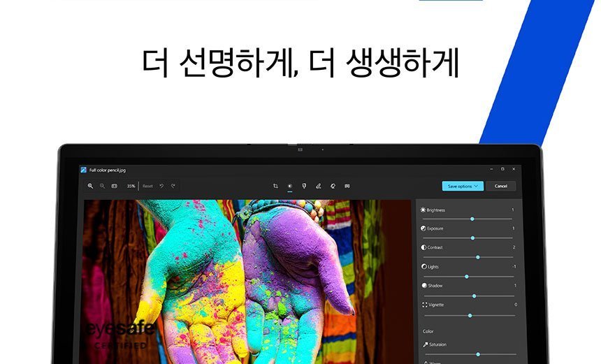Open the Save options dropdown
The width and height of the screenshot is (601, 364).
click(x=463, y=187)
